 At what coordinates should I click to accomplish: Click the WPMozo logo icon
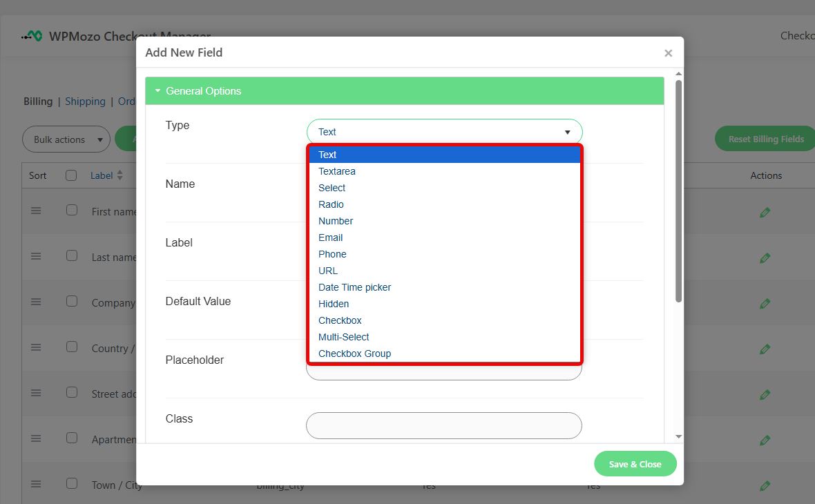pyautogui.click(x=32, y=36)
